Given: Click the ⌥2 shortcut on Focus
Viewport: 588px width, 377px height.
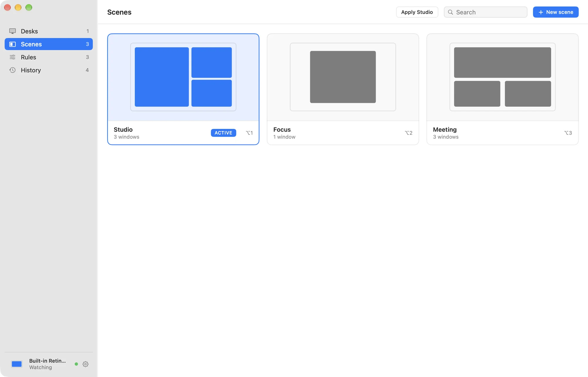Looking at the screenshot, I should point(408,133).
